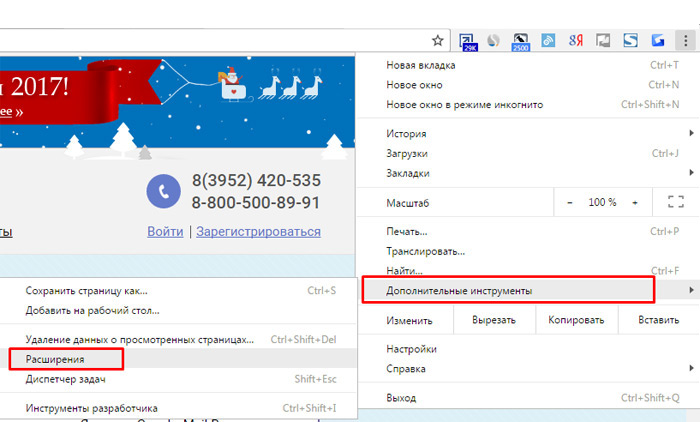Click the blue RSS feed extension icon
This screenshot has width=700, height=422.
(x=548, y=41)
